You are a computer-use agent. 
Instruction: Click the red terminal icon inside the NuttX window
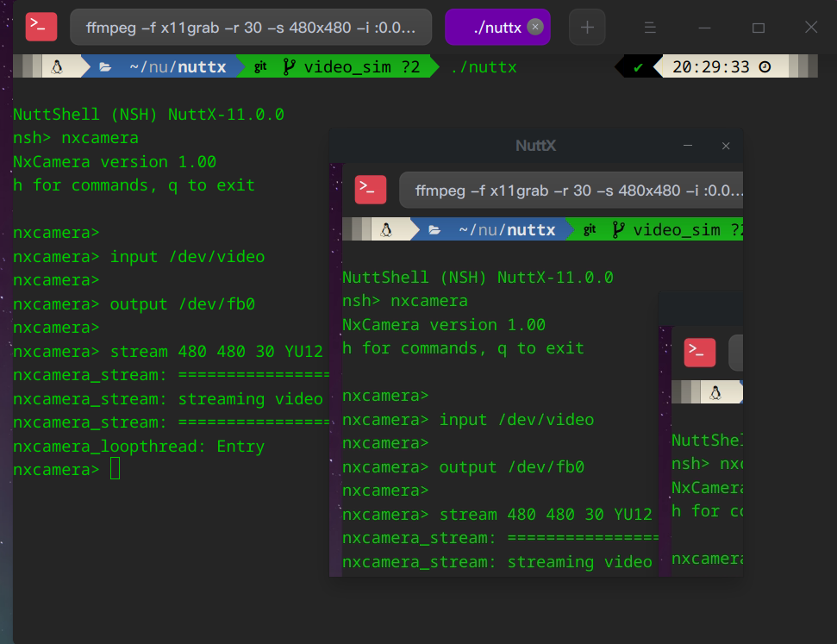pos(371,190)
